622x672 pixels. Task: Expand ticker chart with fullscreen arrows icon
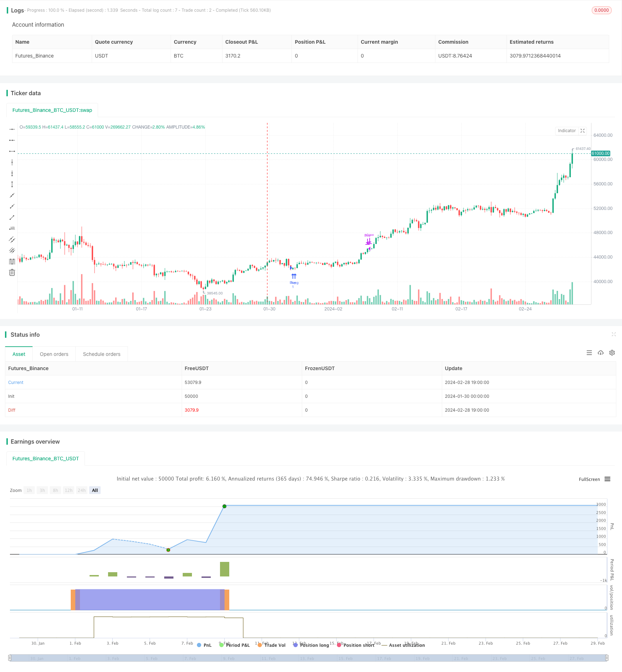coord(583,131)
